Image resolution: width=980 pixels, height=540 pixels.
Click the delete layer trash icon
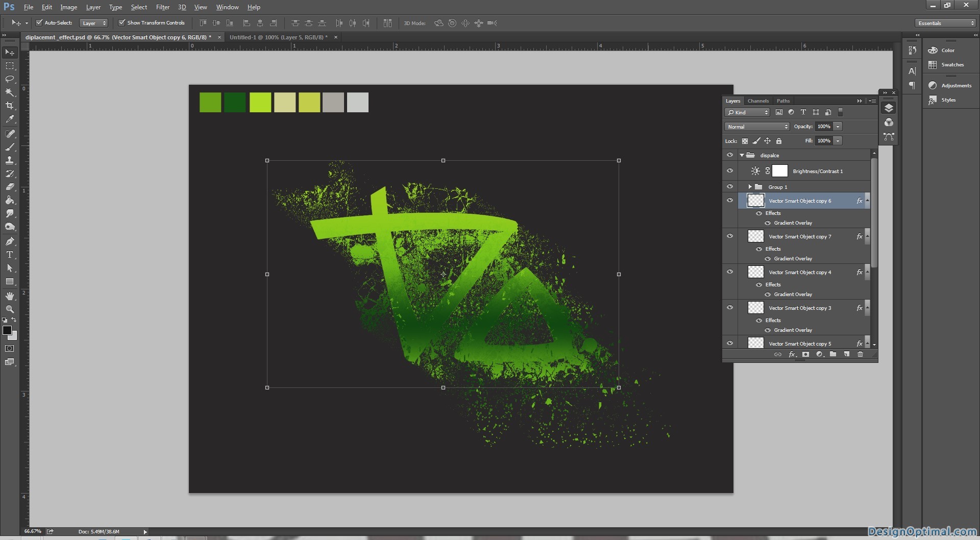pos(860,354)
